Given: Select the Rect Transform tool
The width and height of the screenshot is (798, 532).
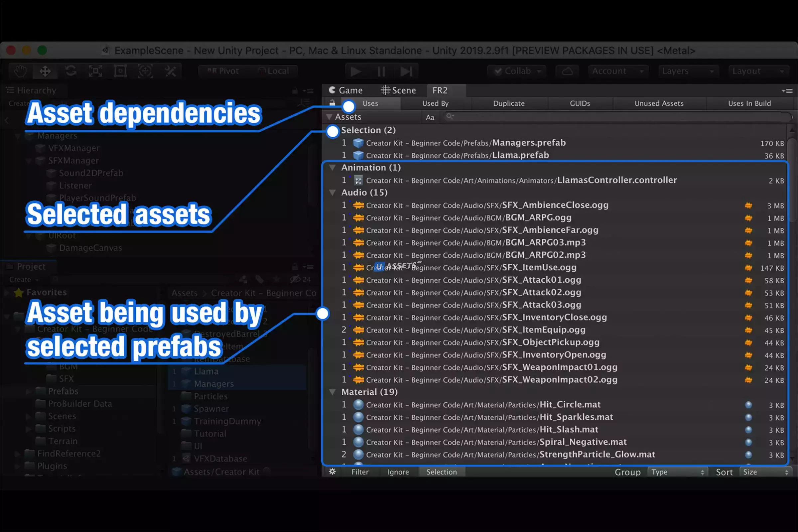Looking at the screenshot, I should coord(120,71).
